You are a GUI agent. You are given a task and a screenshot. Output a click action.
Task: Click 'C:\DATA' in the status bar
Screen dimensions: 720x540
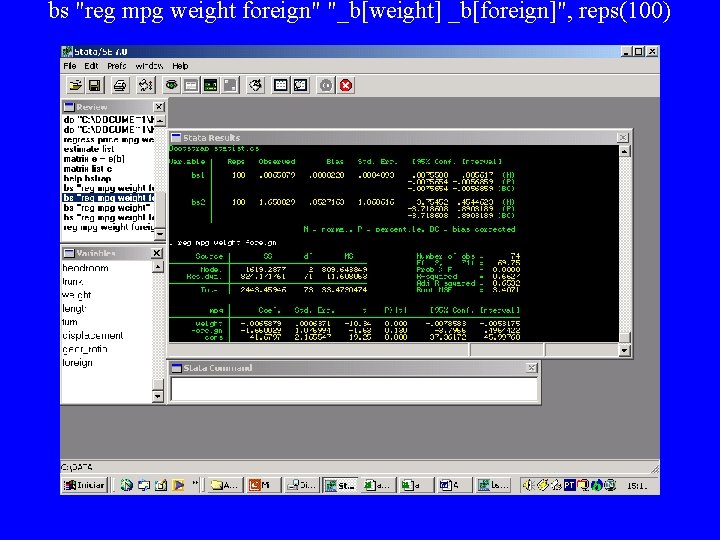pos(77,467)
